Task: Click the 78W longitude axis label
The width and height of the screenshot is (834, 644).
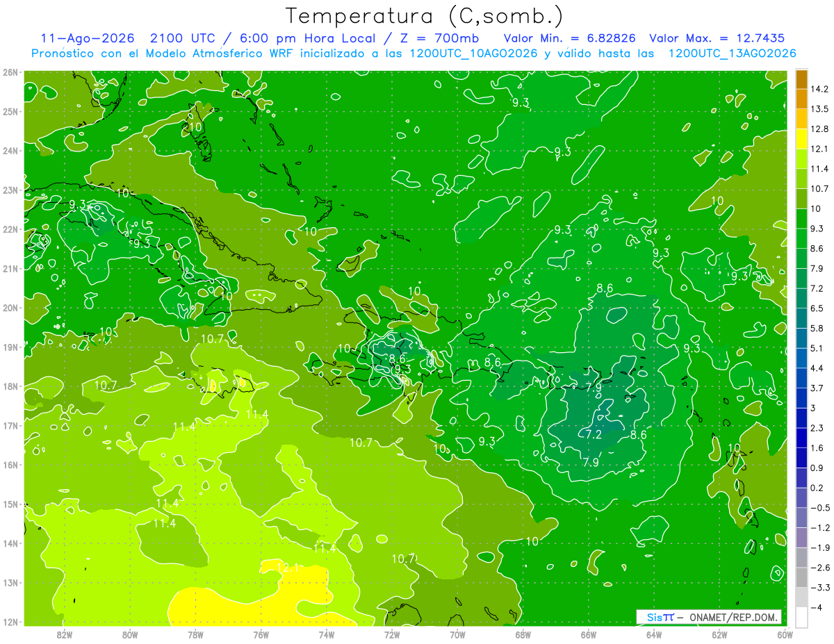Action: coord(195,634)
